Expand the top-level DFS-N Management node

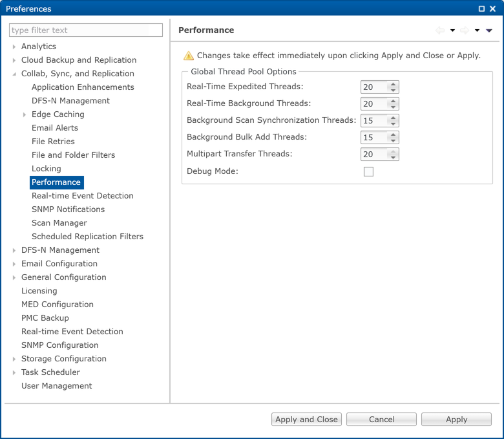(x=14, y=250)
